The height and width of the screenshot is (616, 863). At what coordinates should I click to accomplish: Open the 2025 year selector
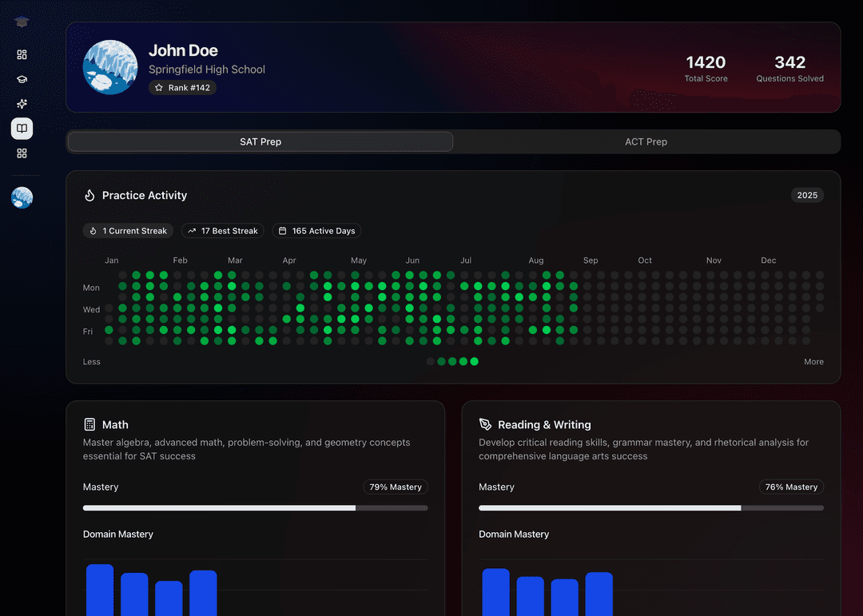pyautogui.click(x=807, y=196)
